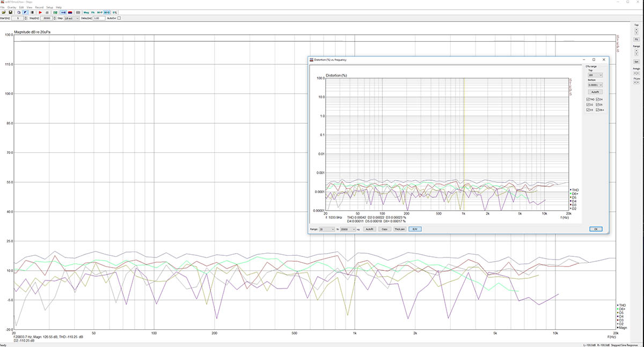This screenshot has height=347, width=644.
Task: Click OK in the Distortion dialog
Action: point(595,229)
